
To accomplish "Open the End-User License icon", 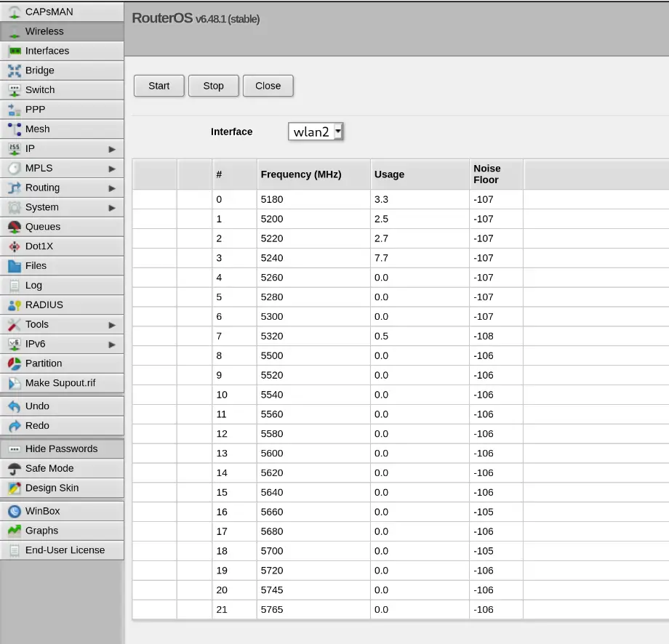I will [15, 551].
